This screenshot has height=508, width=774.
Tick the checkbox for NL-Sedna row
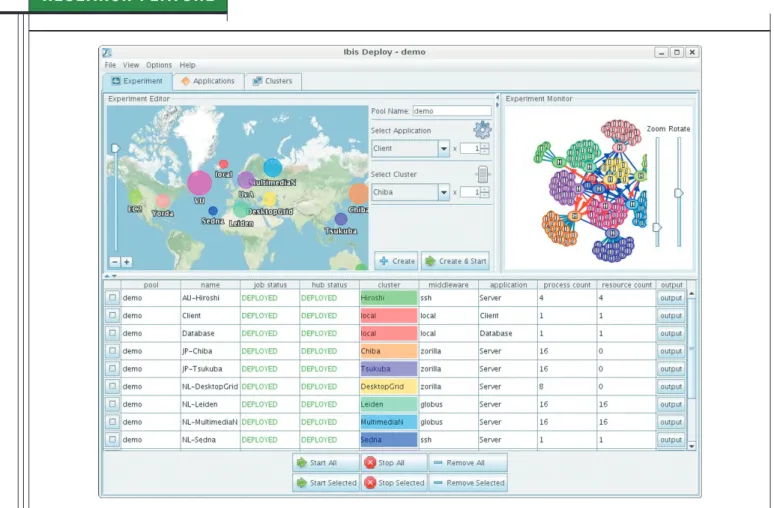(x=113, y=439)
